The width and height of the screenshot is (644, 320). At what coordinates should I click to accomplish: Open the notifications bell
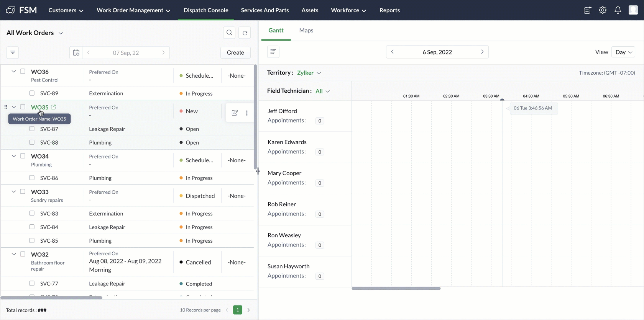(618, 10)
